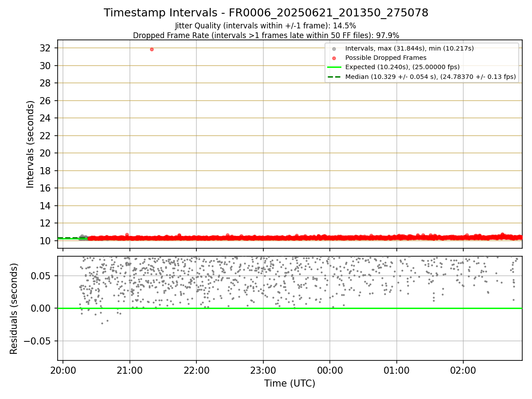This screenshot has width=532, height=399.
Task: Click x-axis tick label '21:00'
Action: click(129, 371)
